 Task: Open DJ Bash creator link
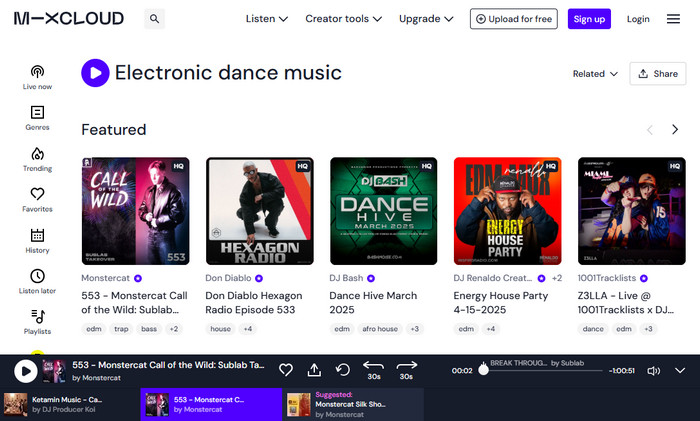coord(346,278)
